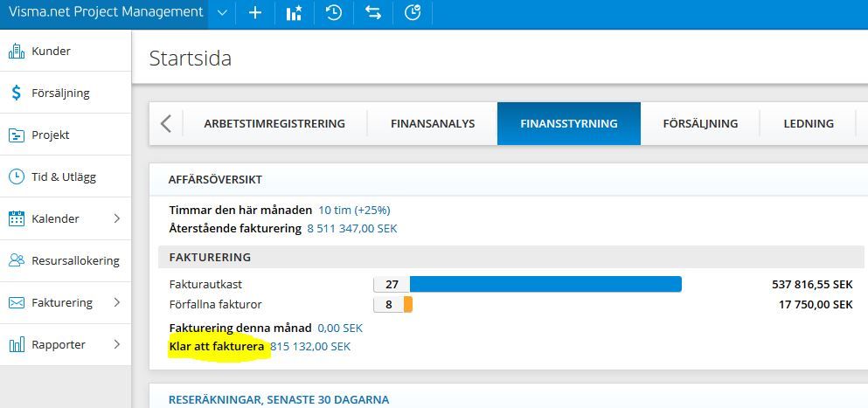Open Projekt in the sidebar

[x=51, y=135]
